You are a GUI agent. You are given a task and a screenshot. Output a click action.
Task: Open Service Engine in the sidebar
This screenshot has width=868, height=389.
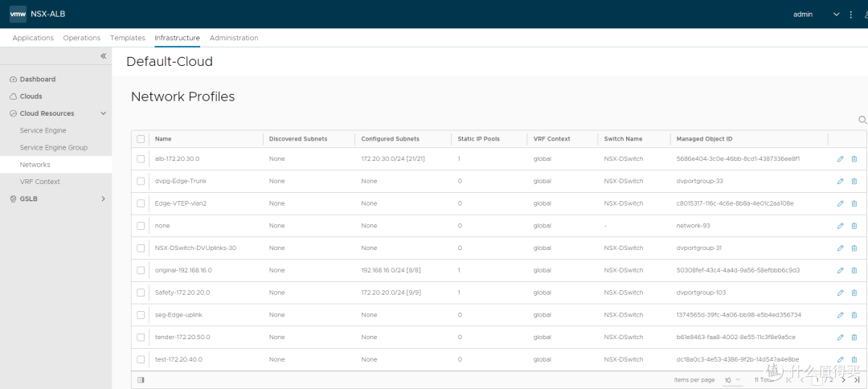[43, 130]
